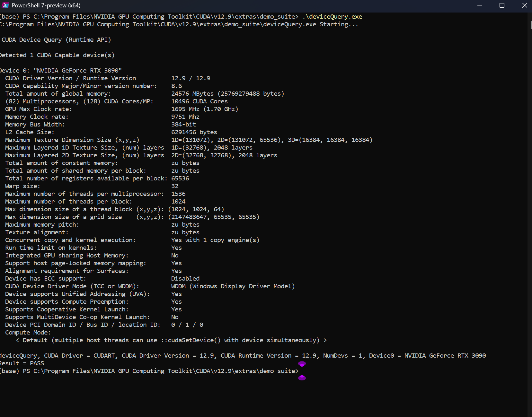The height and width of the screenshot is (417, 532).
Task: Click the '1024' threads per block value
Action: click(178, 202)
